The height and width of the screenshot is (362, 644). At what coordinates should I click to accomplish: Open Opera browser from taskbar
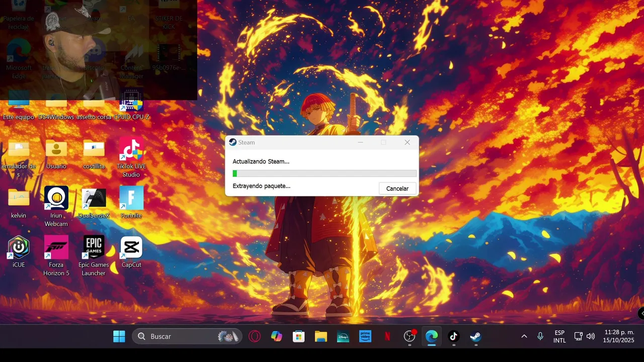[x=255, y=336]
